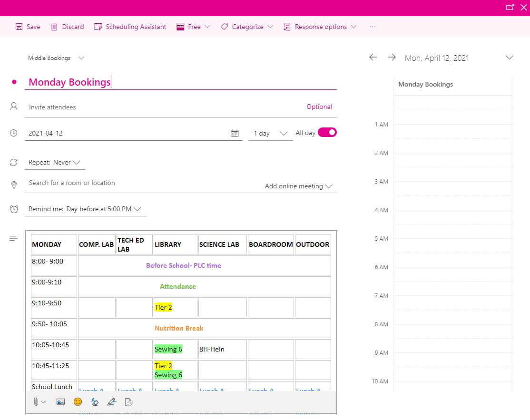This screenshot has width=530, height=420.
Task: Attach a file using the paperclip icon
Action: [x=36, y=402]
